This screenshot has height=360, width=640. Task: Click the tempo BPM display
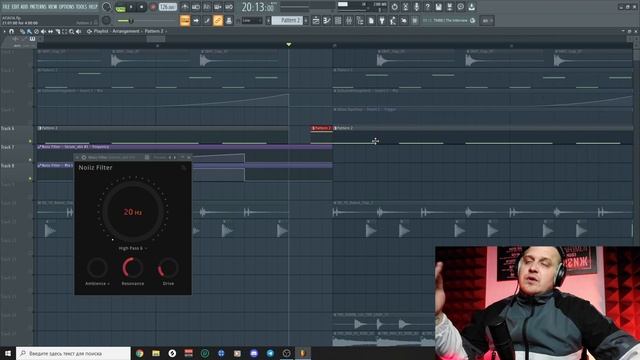(x=168, y=7)
